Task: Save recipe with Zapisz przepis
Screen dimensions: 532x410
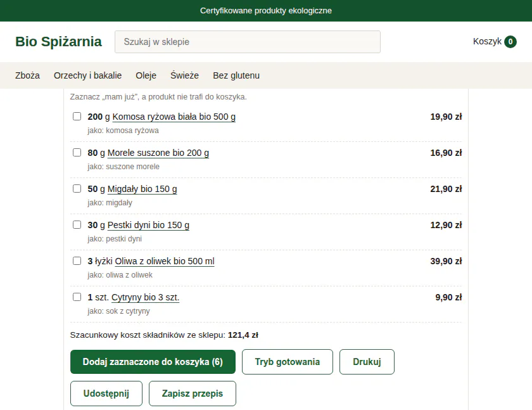Action: (x=193, y=394)
